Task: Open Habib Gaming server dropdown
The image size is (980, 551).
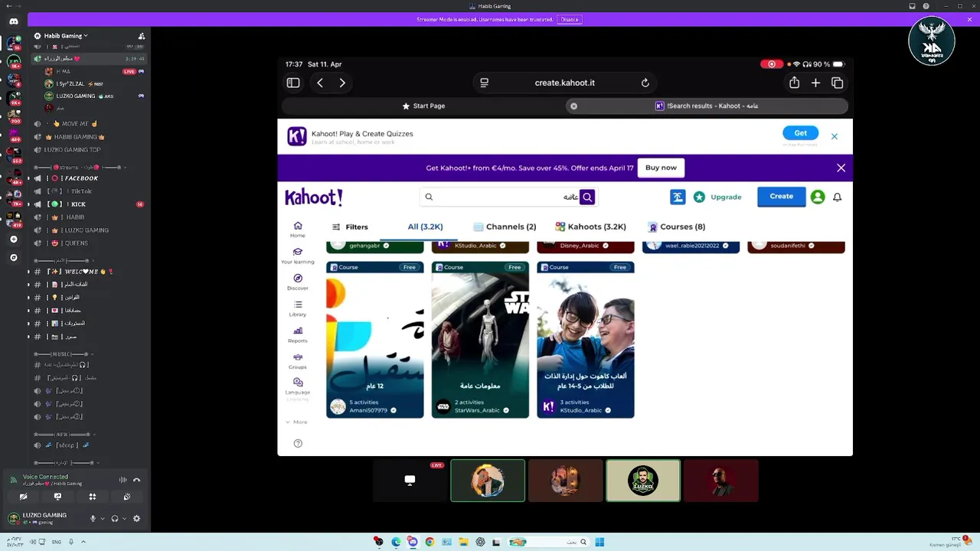Action: pos(65,36)
